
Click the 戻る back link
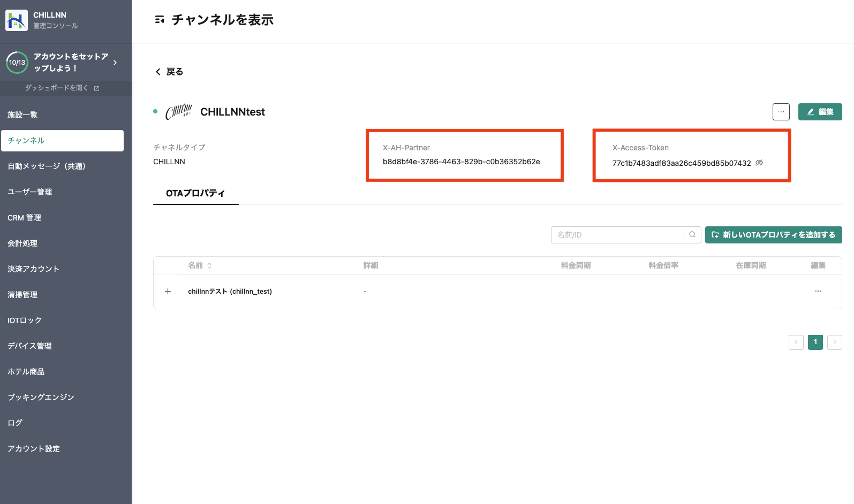click(169, 72)
